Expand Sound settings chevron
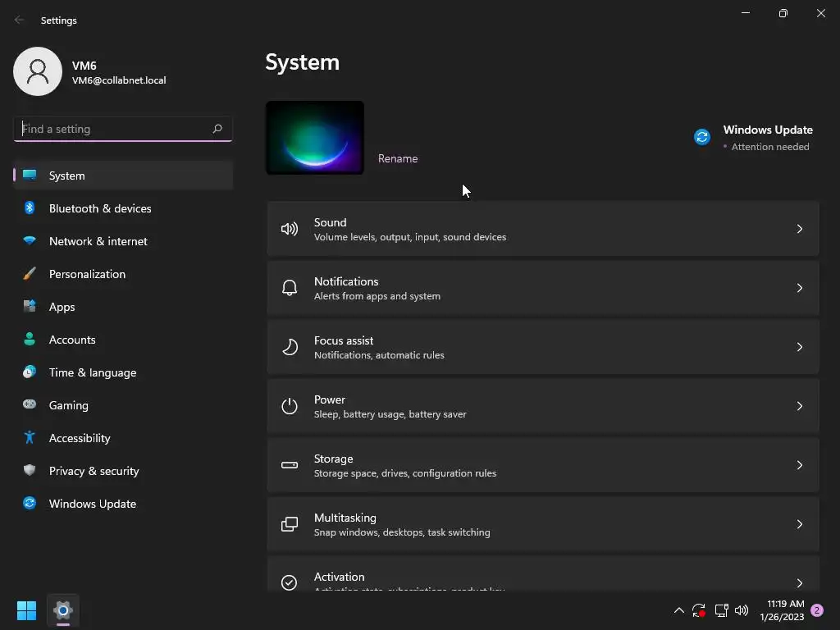This screenshot has height=630, width=840. coord(799,230)
